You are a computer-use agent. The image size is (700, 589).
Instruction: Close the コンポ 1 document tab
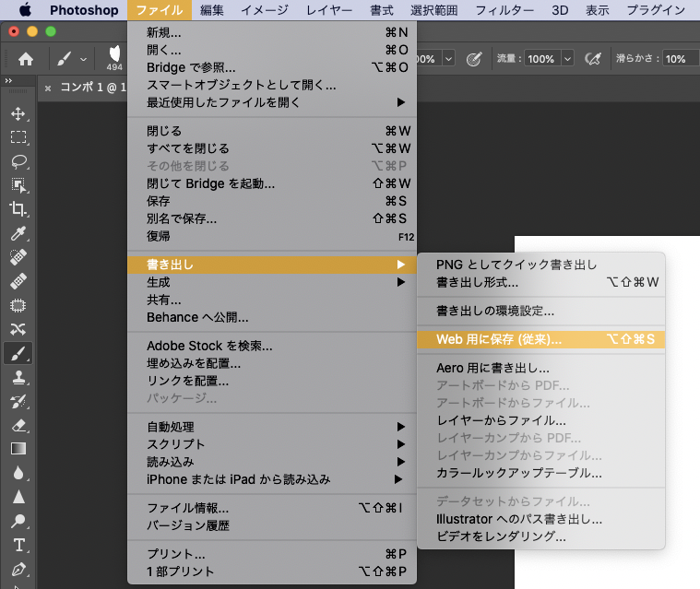48,88
